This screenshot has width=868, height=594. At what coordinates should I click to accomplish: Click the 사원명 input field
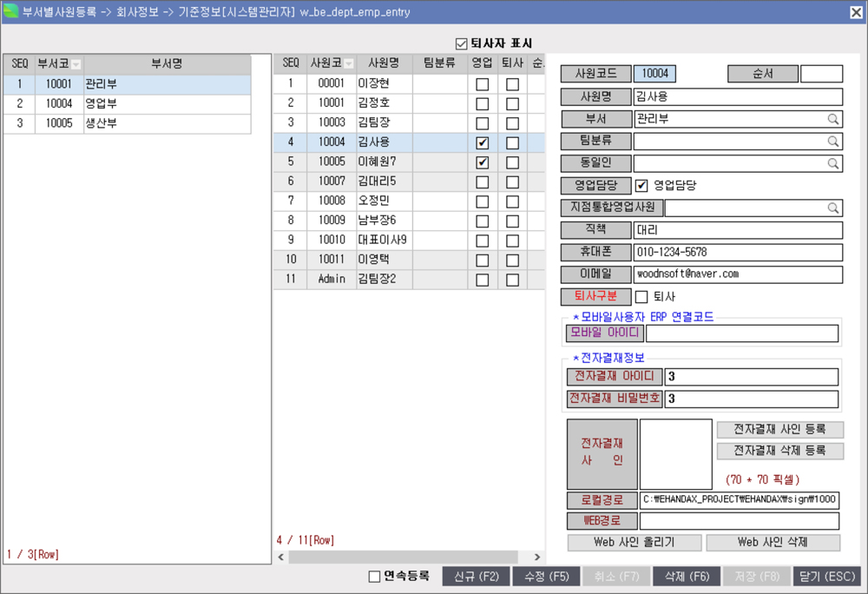click(x=738, y=97)
